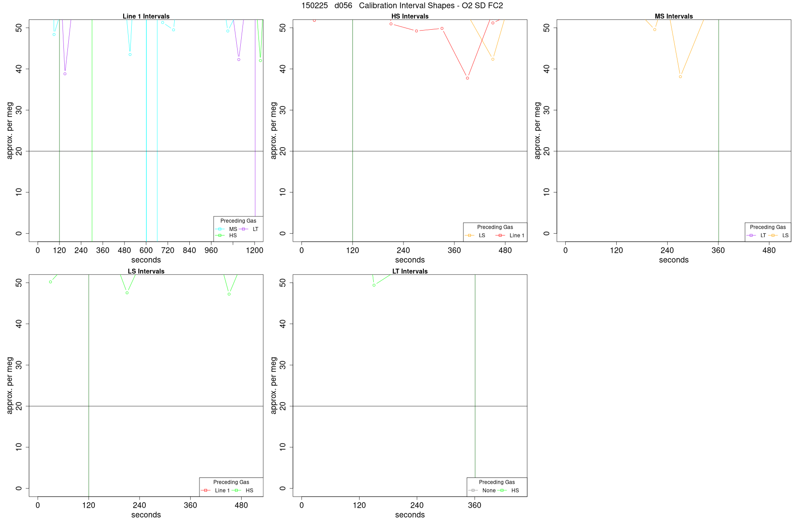The image size is (798, 532).
Task: Click the 600 tick label on Line 1 Intervals x-axis
Action: 146,250
